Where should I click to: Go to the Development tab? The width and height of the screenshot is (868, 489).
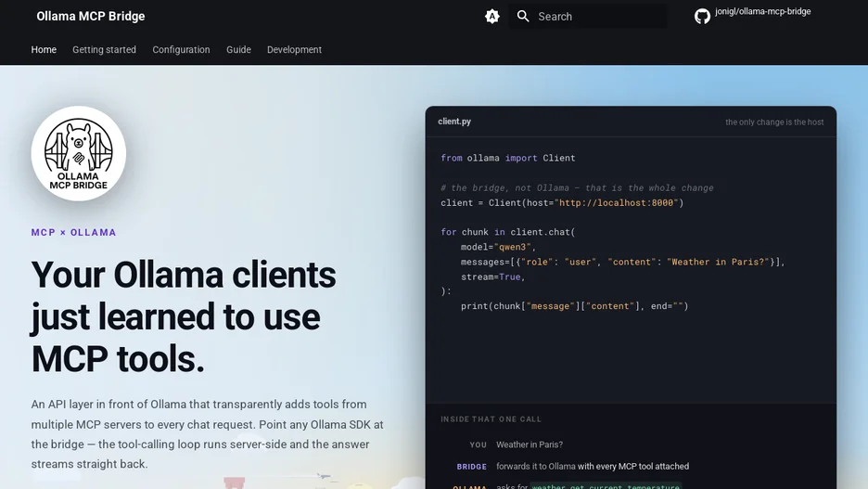pyautogui.click(x=295, y=50)
